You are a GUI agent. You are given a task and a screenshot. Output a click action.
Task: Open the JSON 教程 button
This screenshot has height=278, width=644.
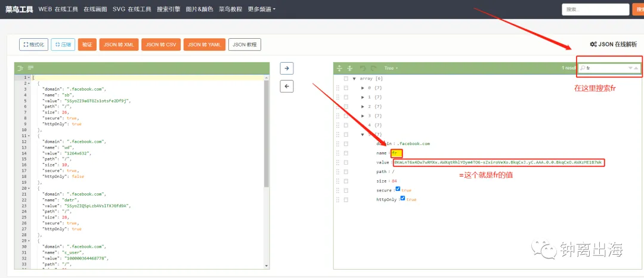(245, 45)
